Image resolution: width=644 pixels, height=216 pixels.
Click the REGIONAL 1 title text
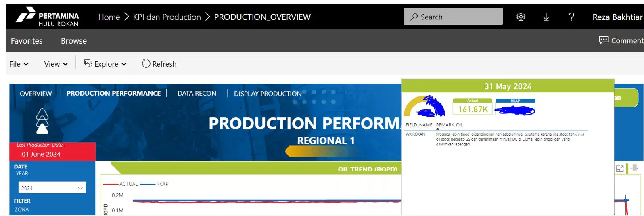pos(326,141)
